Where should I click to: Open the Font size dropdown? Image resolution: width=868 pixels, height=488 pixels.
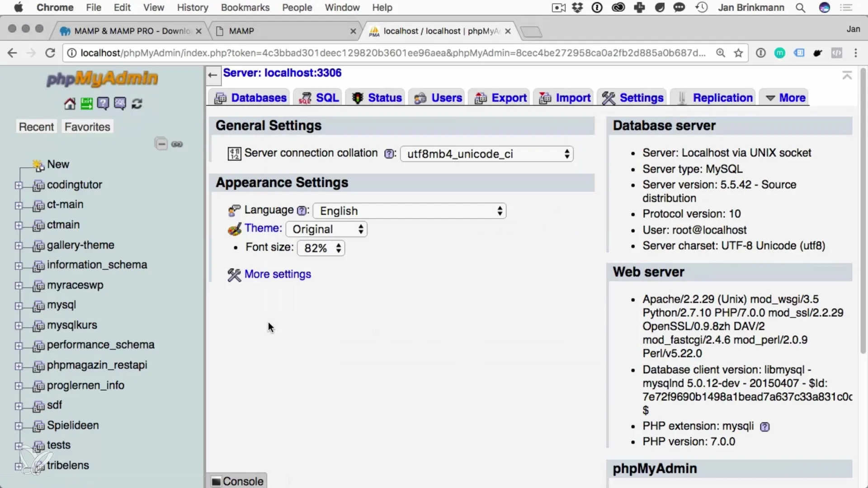pyautogui.click(x=321, y=248)
